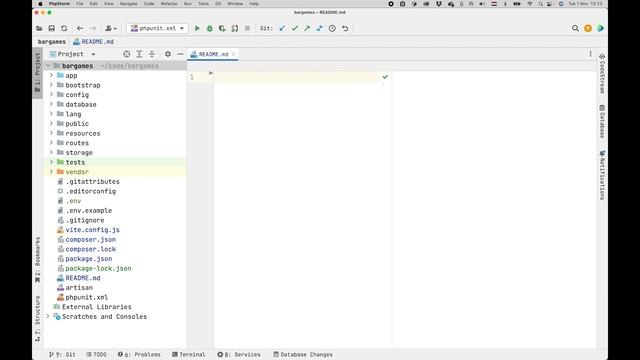Toggle the 7: Structure tool window
640x360 pixels.
pyautogui.click(x=38, y=319)
